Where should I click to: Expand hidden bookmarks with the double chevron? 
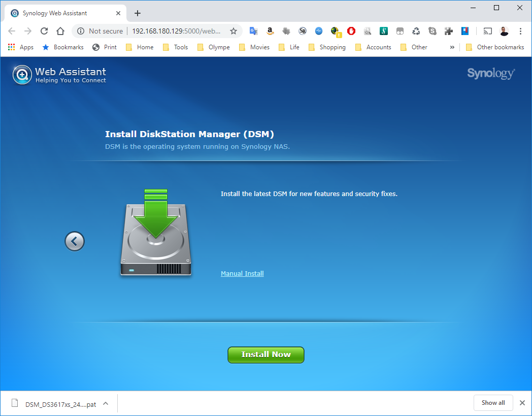pos(452,47)
